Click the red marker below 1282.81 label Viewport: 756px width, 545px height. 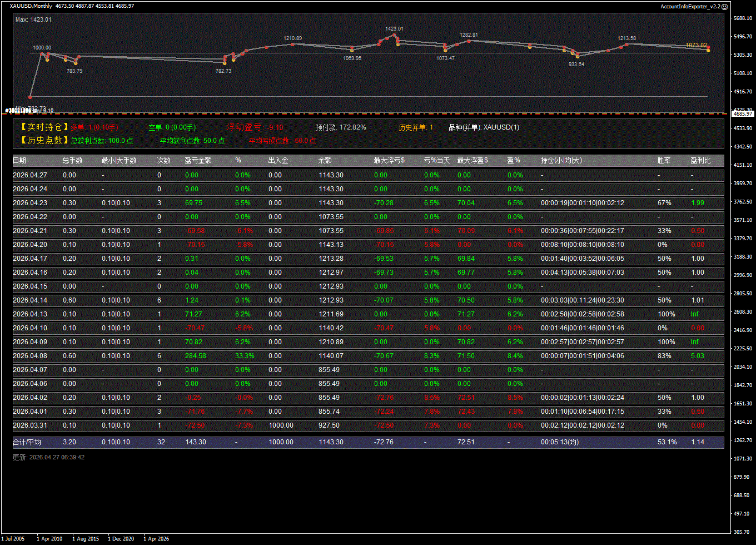(x=469, y=41)
